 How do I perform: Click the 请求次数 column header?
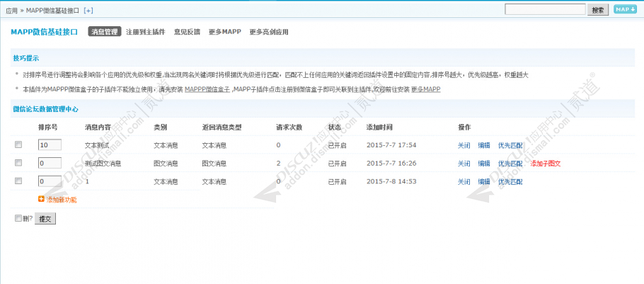(289, 127)
